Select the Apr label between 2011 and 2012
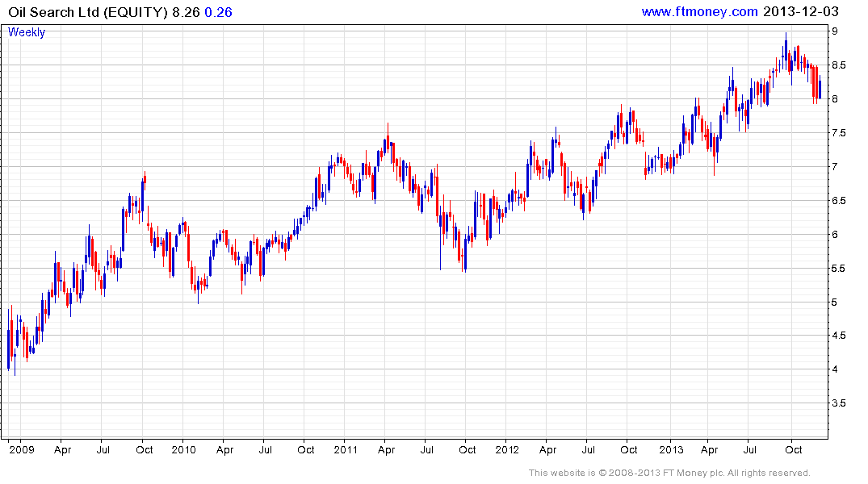Image resolution: width=868 pixels, height=484 pixels. pos(387,450)
